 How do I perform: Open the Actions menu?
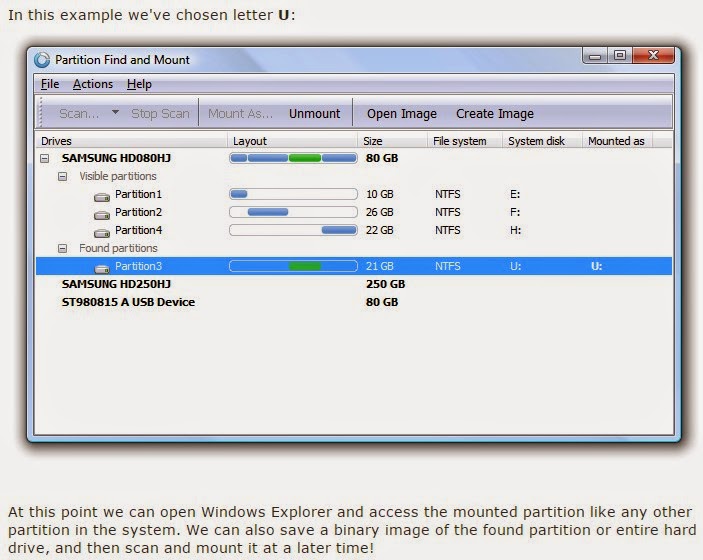click(x=93, y=84)
